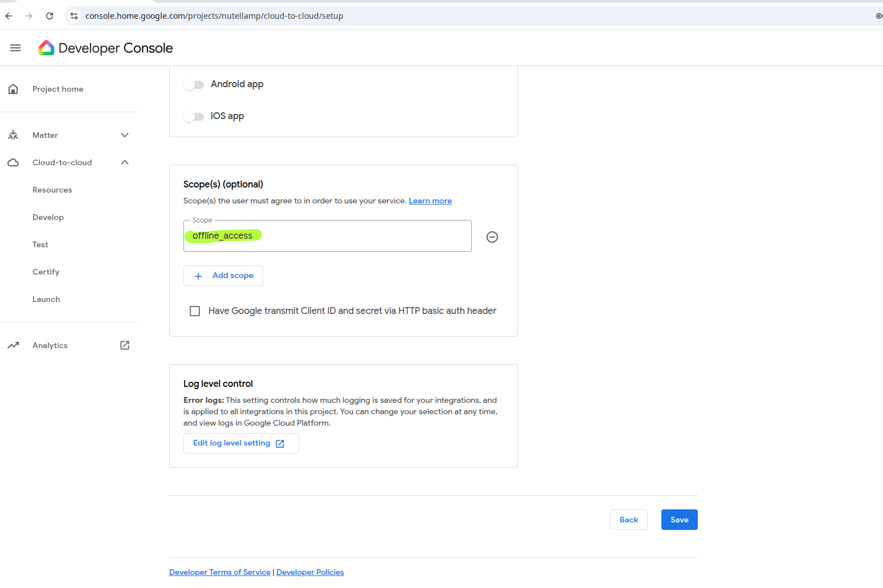Click the Project home house icon

13,89
